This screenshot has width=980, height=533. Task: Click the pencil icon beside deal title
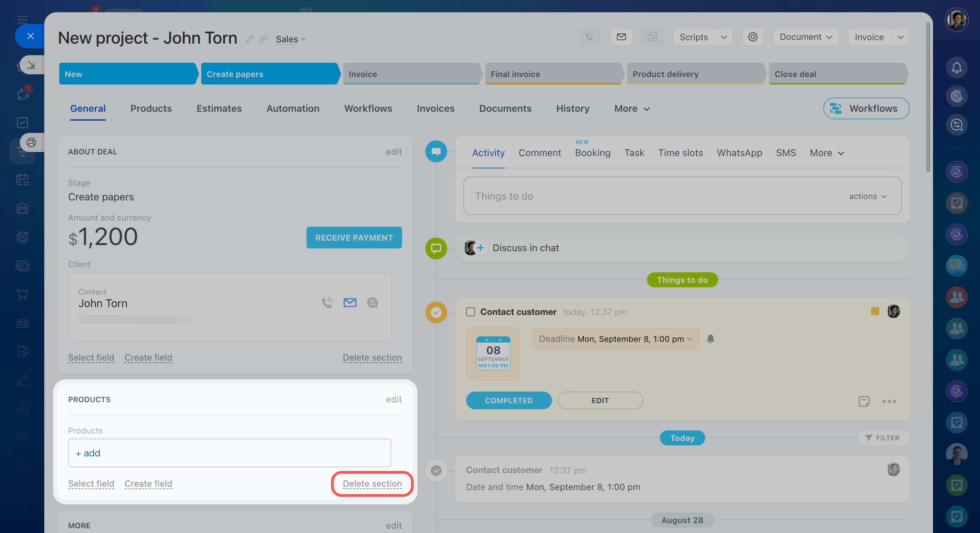click(x=250, y=39)
